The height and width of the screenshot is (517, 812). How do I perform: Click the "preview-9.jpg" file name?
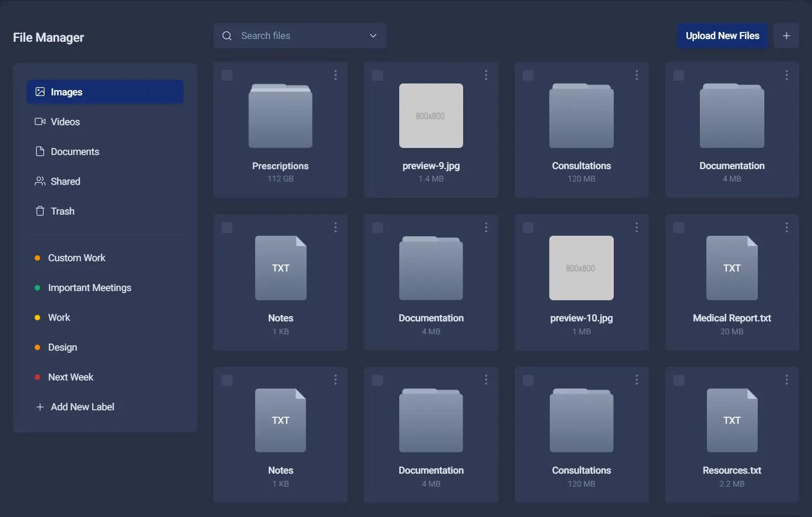[x=431, y=166]
